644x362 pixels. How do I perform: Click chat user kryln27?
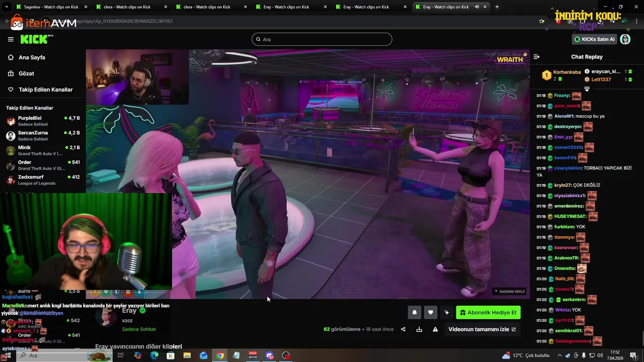(562, 185)
